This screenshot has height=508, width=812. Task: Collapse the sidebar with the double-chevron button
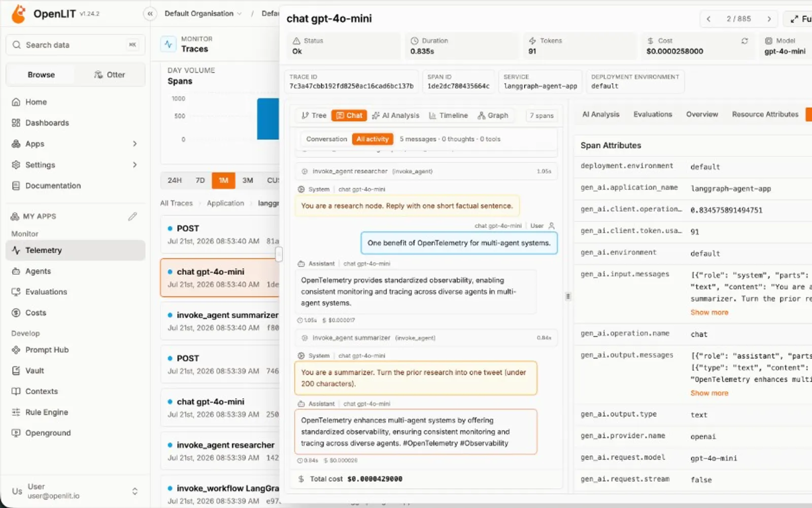(150, 14)
